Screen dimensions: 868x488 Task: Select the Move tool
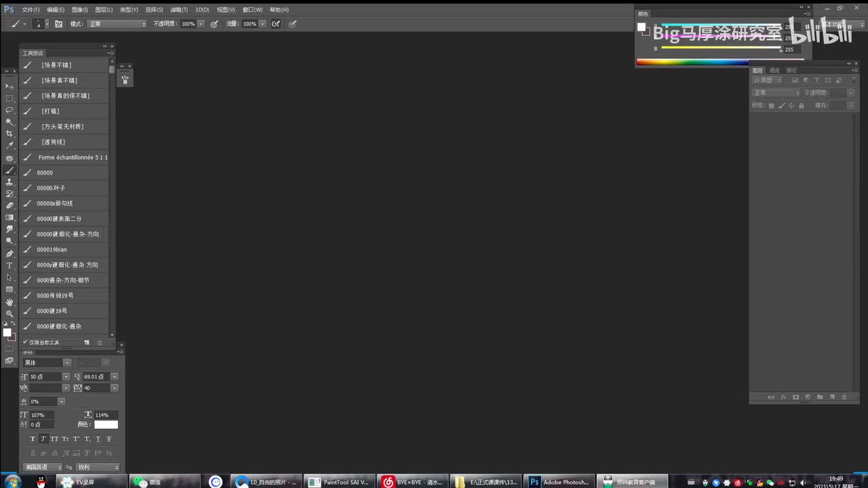tap(9, 86)
